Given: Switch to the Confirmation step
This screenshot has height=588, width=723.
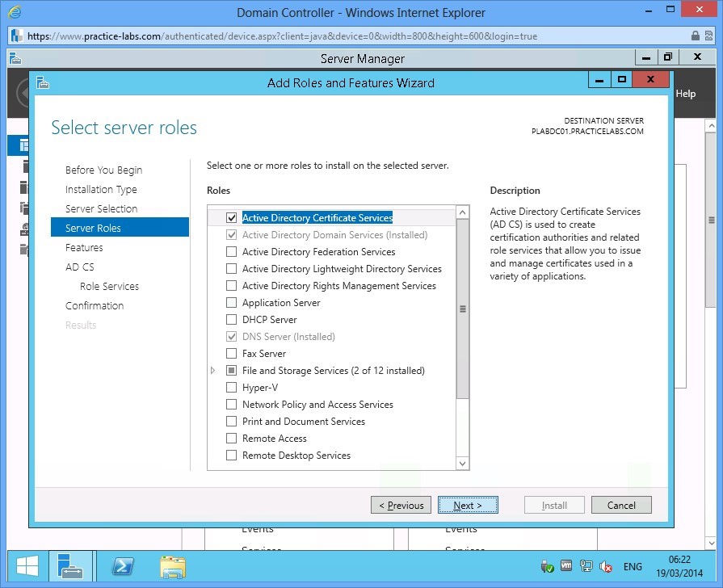Looking at the screenshot, I should click(x=95, y=305).
